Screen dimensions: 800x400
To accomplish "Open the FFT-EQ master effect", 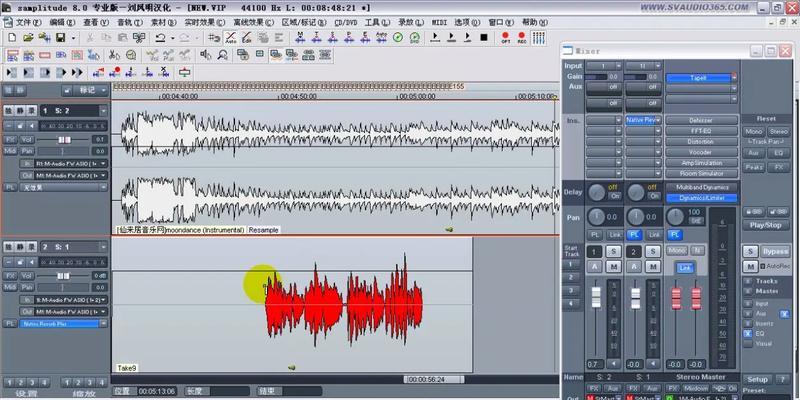I will click(x=701, y=131).
